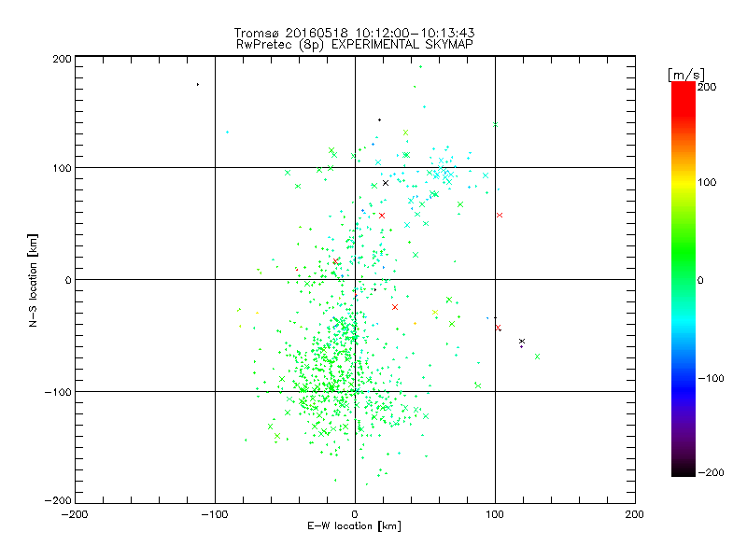
Task: Click the x-axis tick label '-200'
Action: click(75, 514)
